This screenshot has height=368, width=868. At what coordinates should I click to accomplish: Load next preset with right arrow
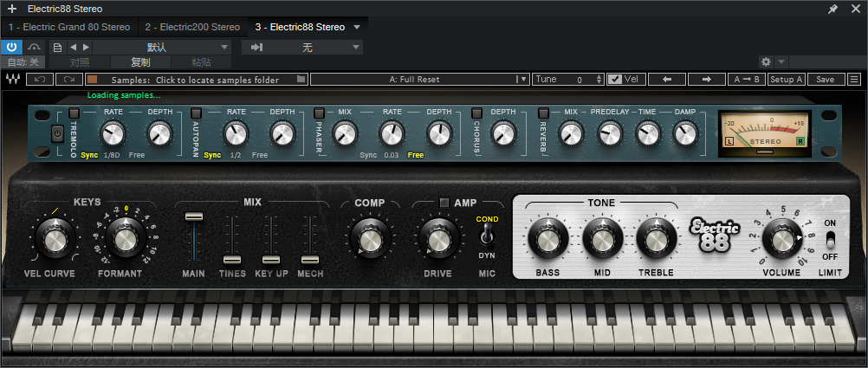(x=706, y=79)
